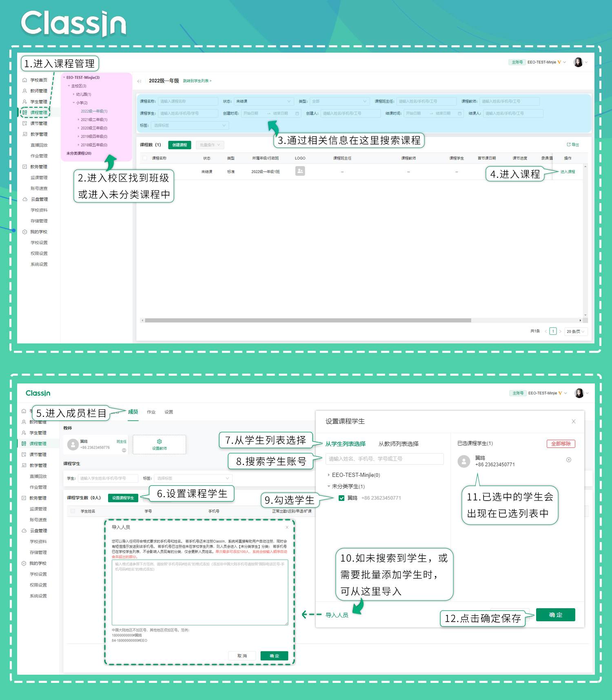Open the 跳转到学生列表 link
The image size is (612, 700).
[x=197, y=81]
